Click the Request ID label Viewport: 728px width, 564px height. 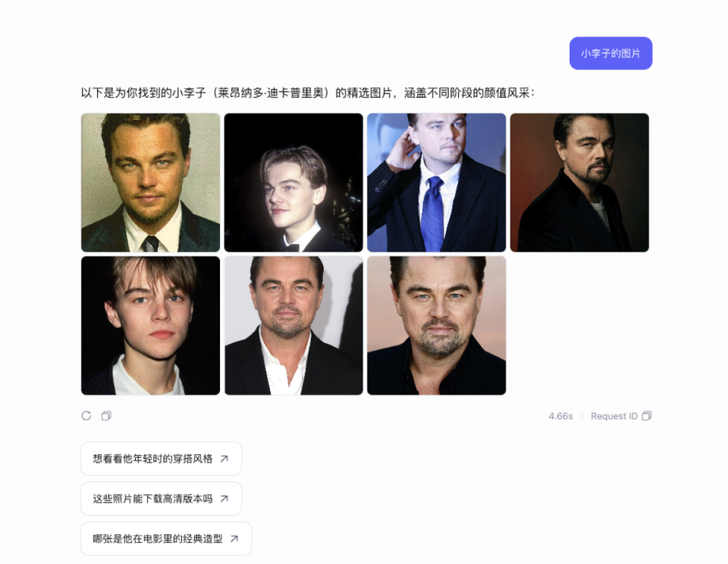click(x=613, y=416)
